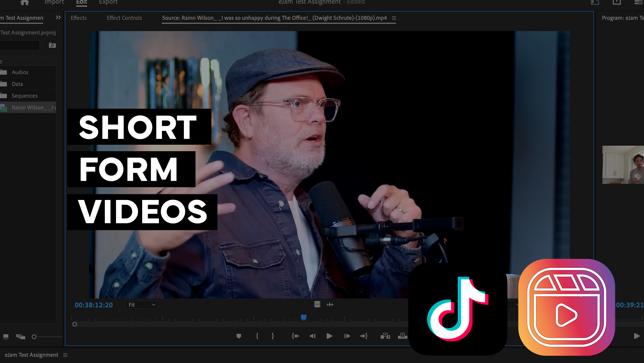Click the program monitor duration timecode
644x363 pixels.
tap(629, 305)
